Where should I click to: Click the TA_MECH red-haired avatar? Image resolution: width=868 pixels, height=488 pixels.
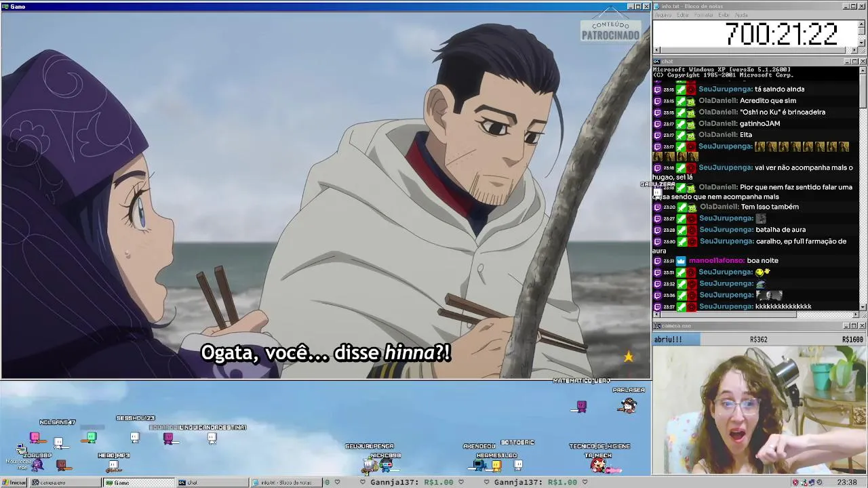click(x=598, y=465)
